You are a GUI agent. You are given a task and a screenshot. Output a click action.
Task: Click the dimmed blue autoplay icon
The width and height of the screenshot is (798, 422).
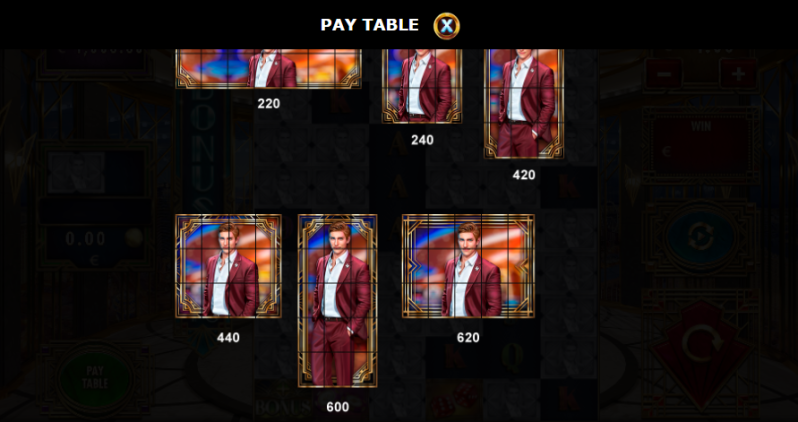click(701, 237)
